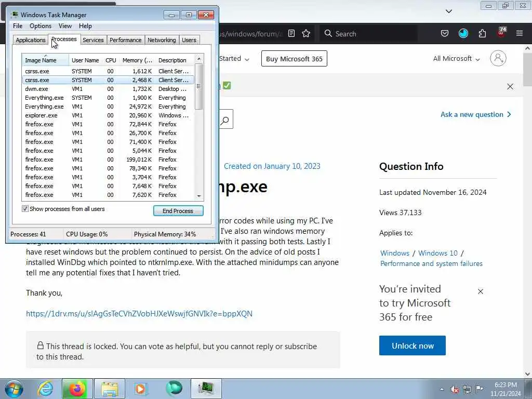
Task: Open Firefox reader view icon
Action: coord(291,33)
